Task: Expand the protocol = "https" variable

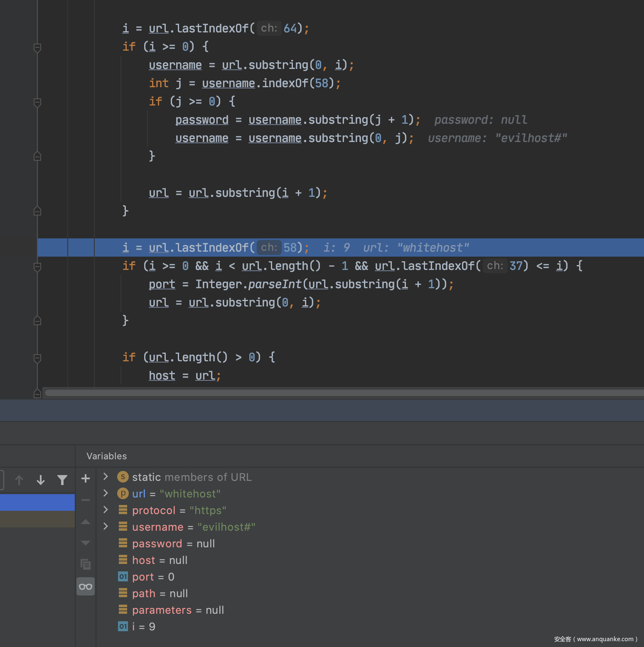Action: pos(106,510)
